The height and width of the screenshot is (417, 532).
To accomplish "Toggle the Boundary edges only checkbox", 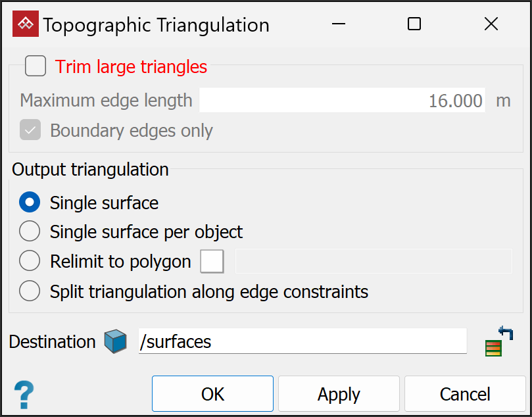I will point(30,130).
